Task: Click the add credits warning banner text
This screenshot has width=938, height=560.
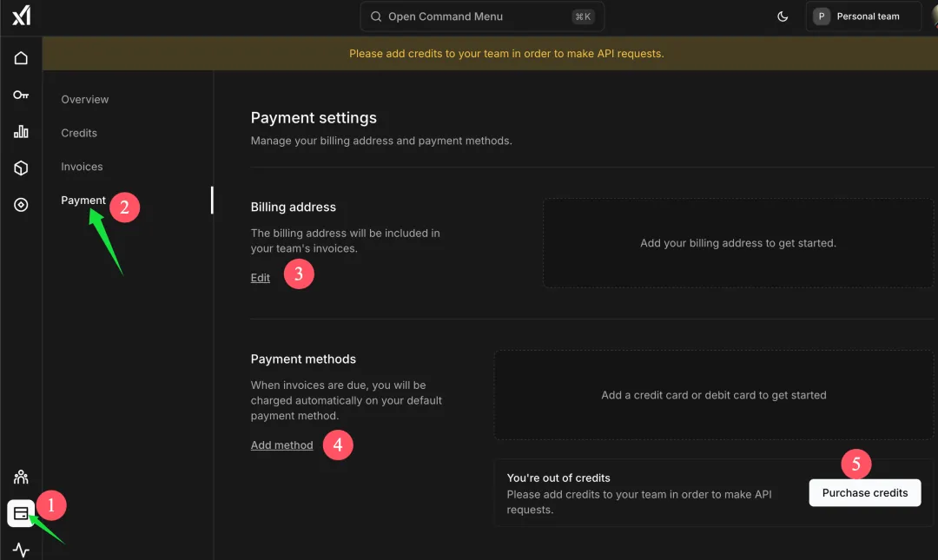Action: 506,54
